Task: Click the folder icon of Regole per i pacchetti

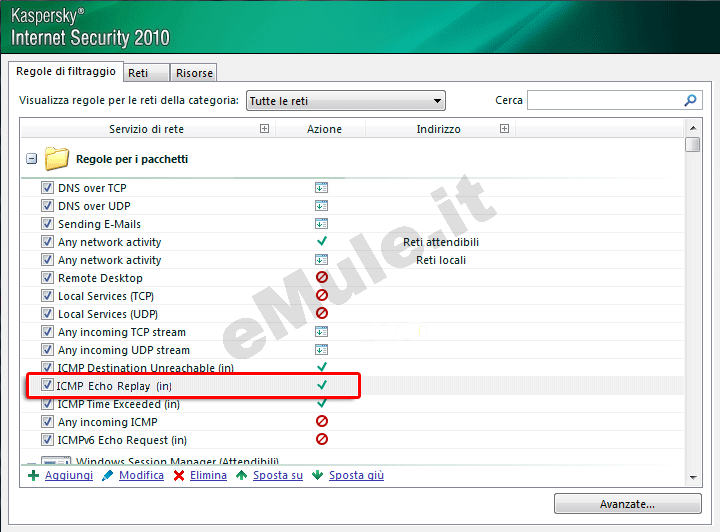Action: point(56,158)
